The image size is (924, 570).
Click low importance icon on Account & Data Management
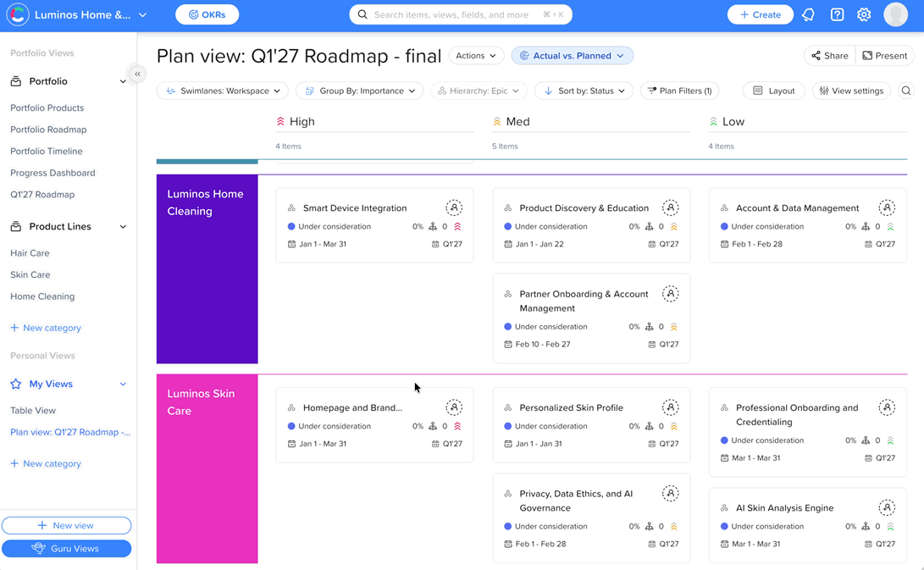(890, 226)
